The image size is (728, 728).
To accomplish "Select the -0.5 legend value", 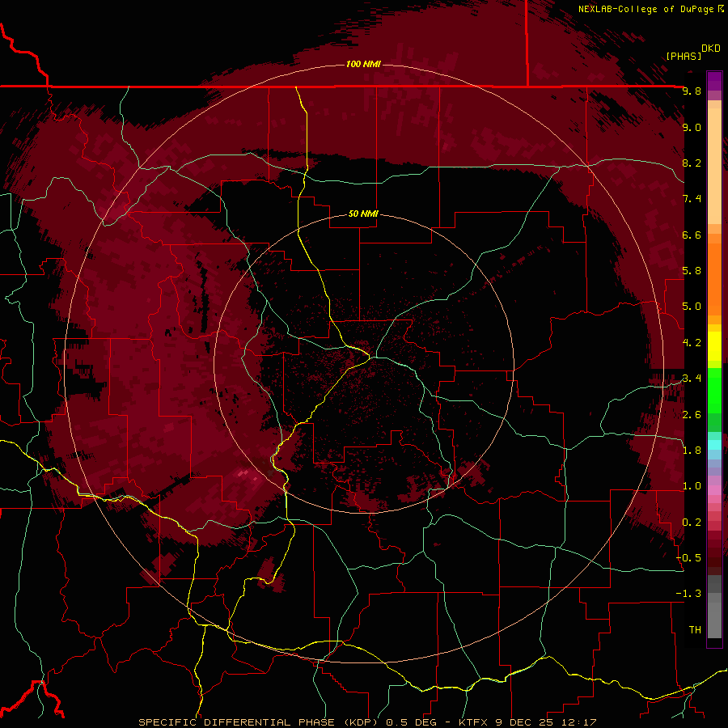I will click(x=689, y=558).
